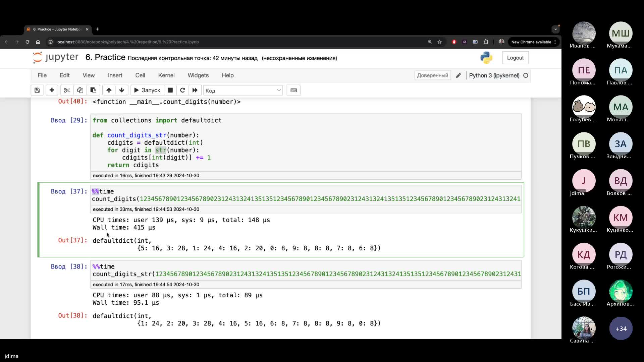Move selected cell down arrow
This screenshot has width=644, height=362.
pyautogui.click(x=122, y=90)
